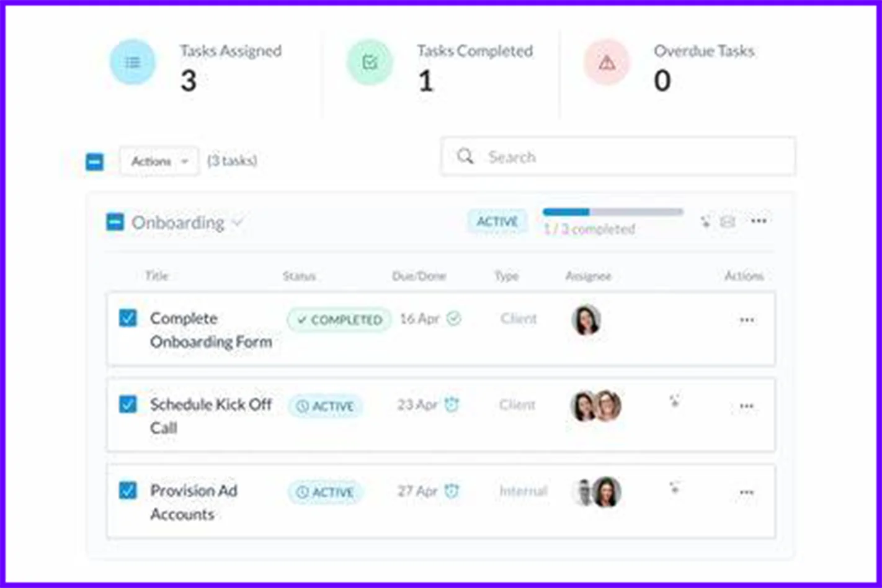Click the reminder bell next to 27 Apr
Image resolution: width=882 pixels, height=588 pixels.
click(452, 491)
